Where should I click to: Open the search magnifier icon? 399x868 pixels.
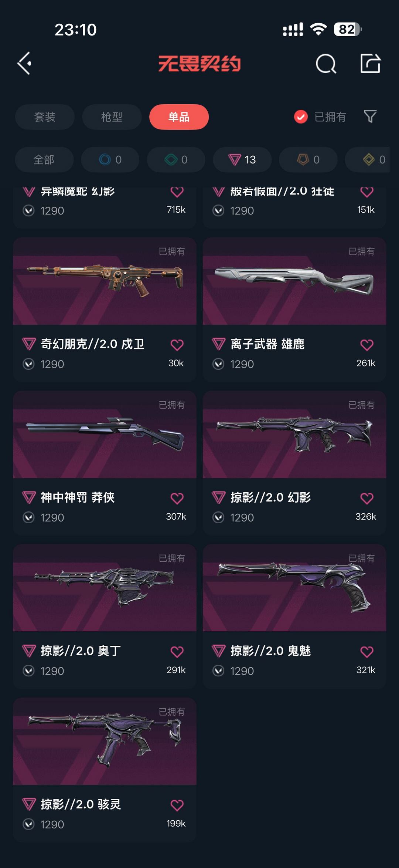pos(326,64)
